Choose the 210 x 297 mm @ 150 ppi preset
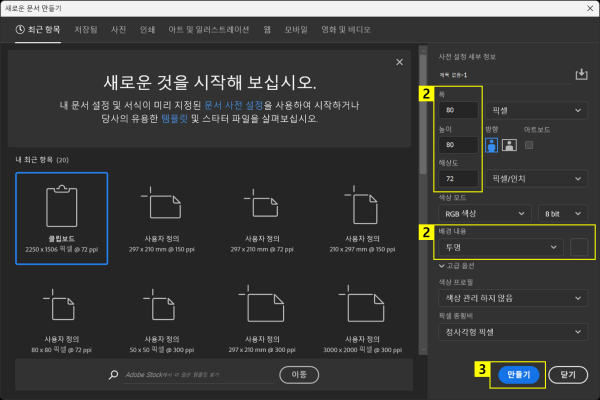Screen dimensions: 600x400 (362, 218)
